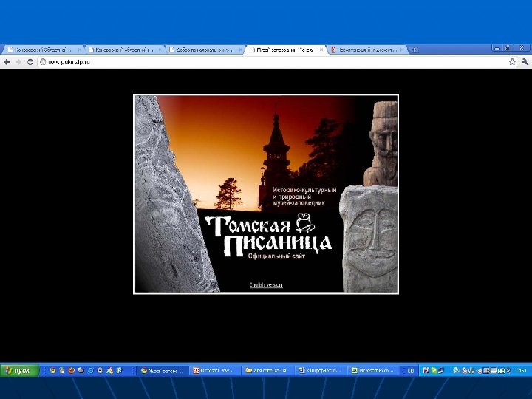
Task: Close the Добро пожаловать tab
Action: pos(240,50)
